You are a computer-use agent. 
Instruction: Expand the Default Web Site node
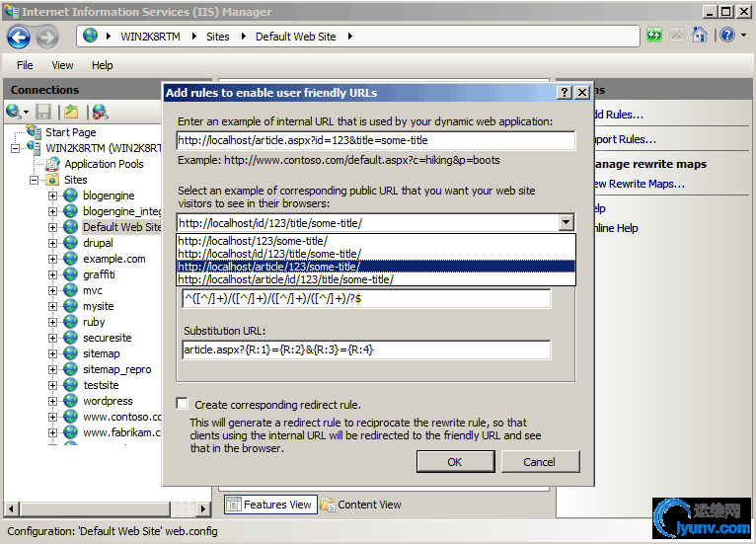(52, 227)
